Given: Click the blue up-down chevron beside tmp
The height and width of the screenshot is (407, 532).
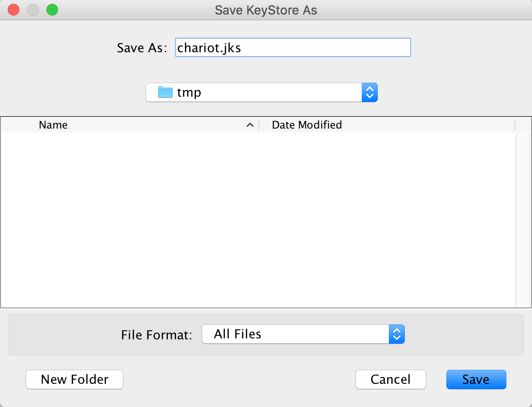Looking at the screenshot, I should coord(369,92).
